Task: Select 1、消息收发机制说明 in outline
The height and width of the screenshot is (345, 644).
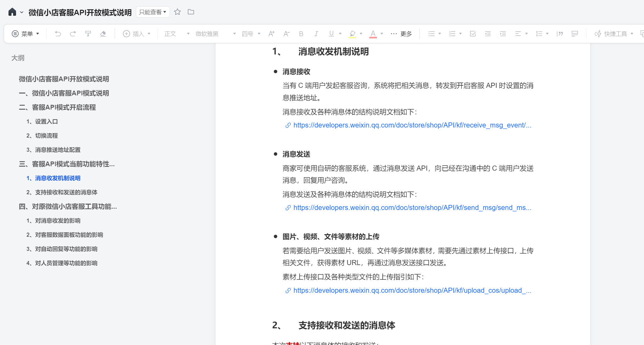Action: click(x=53, y=178)
